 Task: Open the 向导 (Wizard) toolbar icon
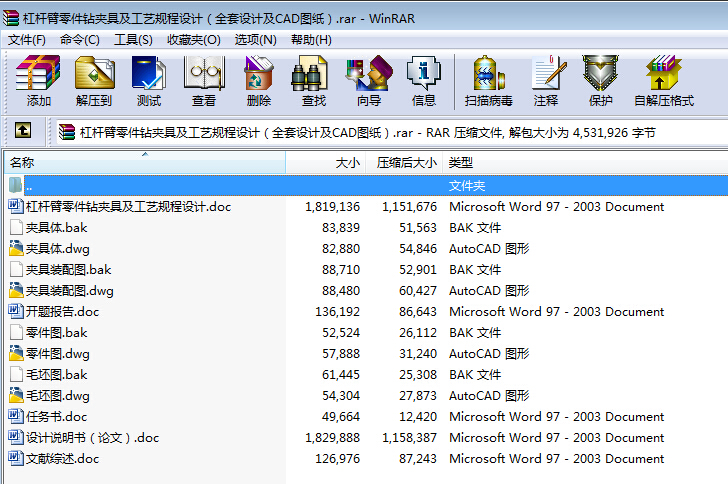(x=369, y=73)
